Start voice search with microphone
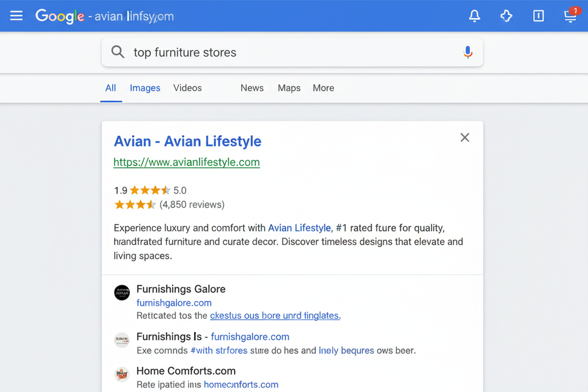The image size is (588, 392). pos(468,52)
